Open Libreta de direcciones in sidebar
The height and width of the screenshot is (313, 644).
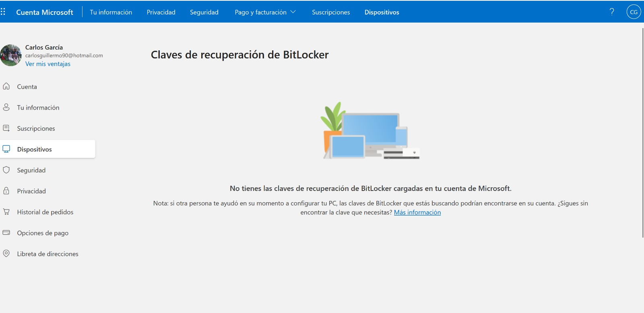tap(47, 254)
